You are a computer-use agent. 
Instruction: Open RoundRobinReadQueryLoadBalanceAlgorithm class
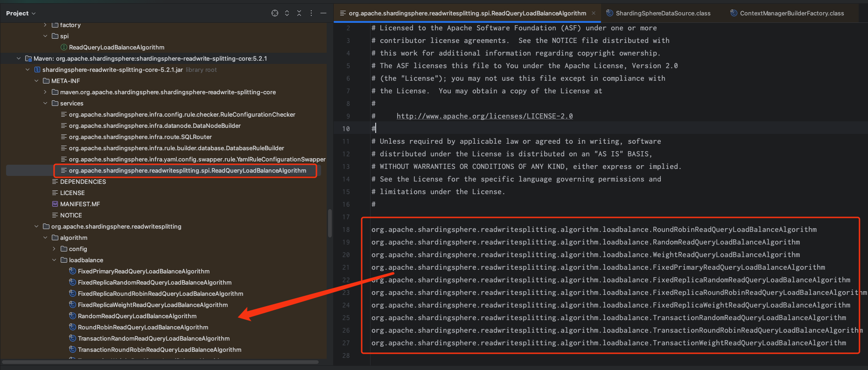(x=143, y=327)
